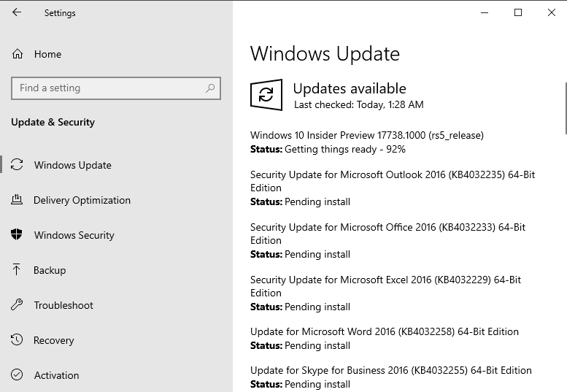567x392 pixels.
Task: Open the Home label in the sidebar
Action: pyautogui.click(x=47, y=54)
